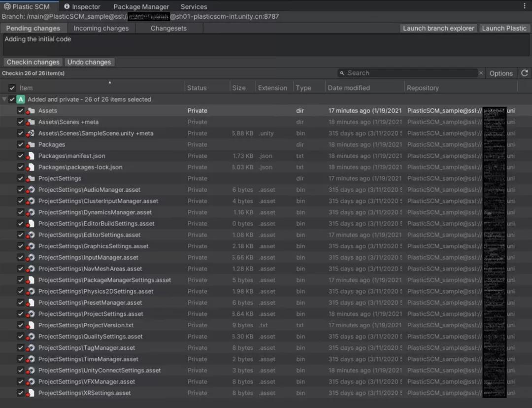Screen dimensions: 532x408
Task: Open the Services tab
Action: pos(194,6)
